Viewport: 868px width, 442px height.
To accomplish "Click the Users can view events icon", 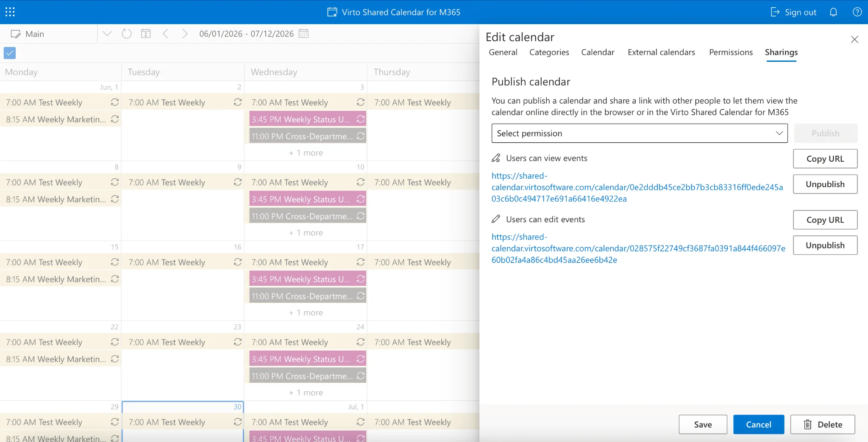I will (496, 158).
